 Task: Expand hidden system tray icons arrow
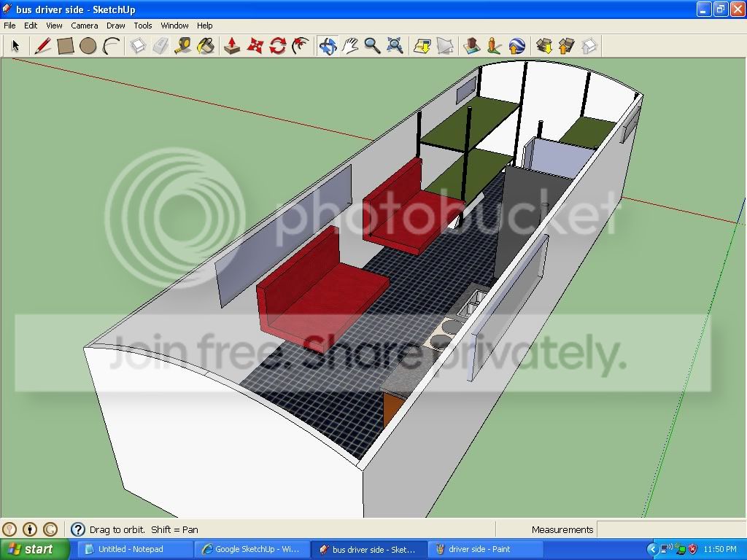pyautogui.click(x=653, y=550)
